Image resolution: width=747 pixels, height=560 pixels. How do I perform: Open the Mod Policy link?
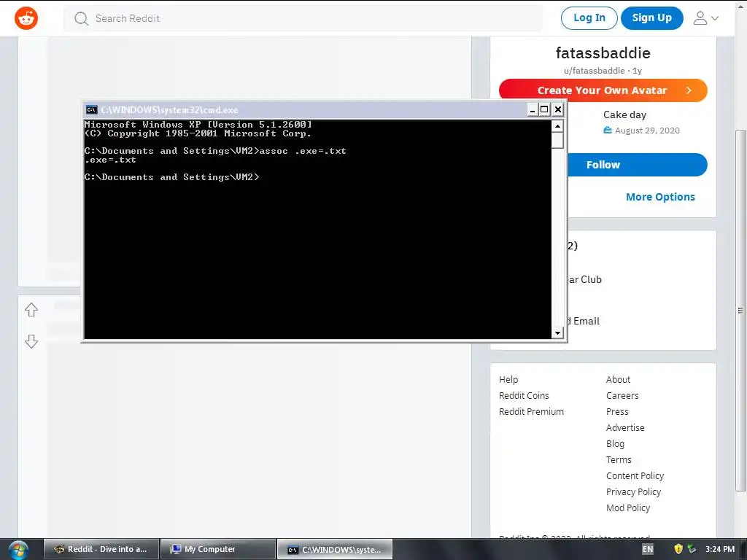click(x=628, y=508)
